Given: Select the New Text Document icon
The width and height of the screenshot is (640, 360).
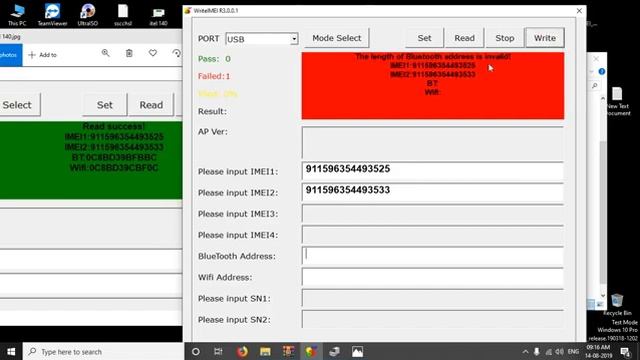Looking at the screenshot, I should (x=618, y=101).
